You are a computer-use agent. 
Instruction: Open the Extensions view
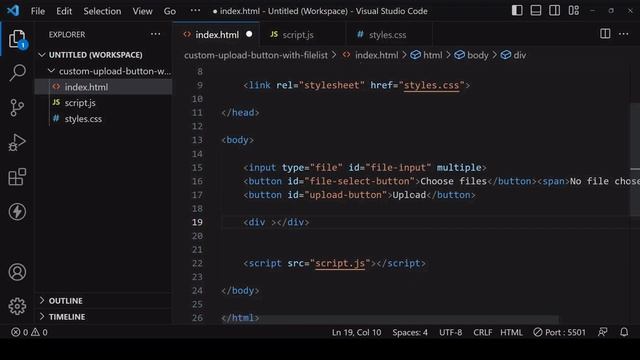pos(17,177)
